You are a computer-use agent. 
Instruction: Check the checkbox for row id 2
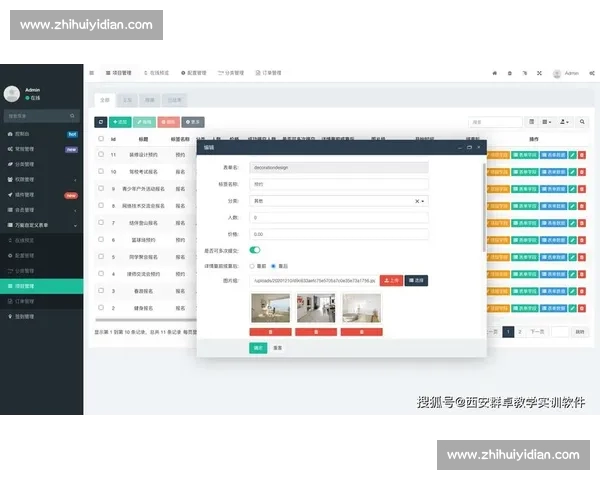[101, 307]
